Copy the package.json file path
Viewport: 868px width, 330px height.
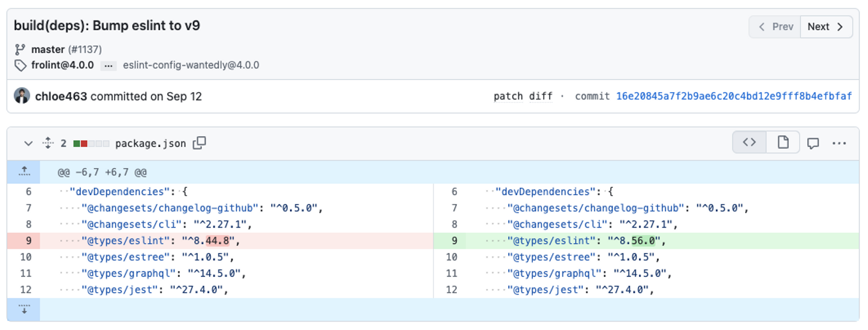(x=200, y=143)
